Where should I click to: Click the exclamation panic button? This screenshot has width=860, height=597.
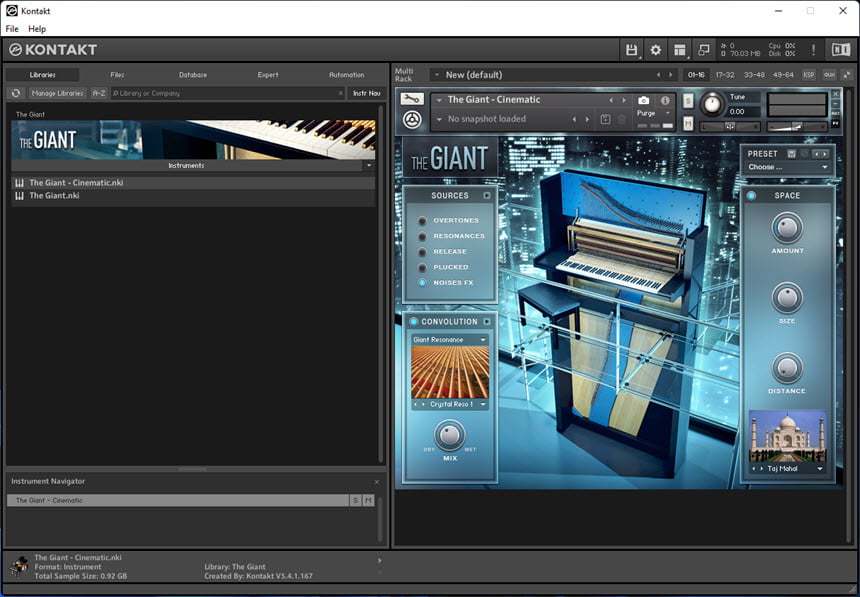tap(813, 50)
